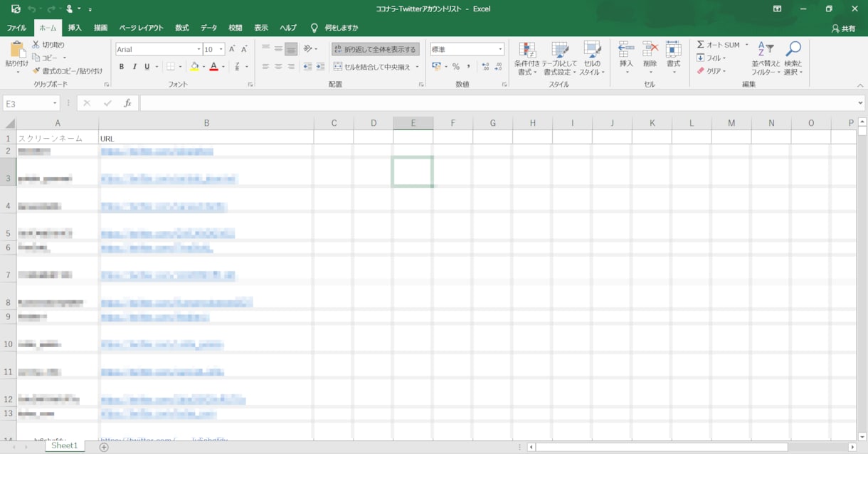The width and height of the screenshot is (868, 488).
Task: Switch to the データ (Data) tab
Action: click(208, 28)
